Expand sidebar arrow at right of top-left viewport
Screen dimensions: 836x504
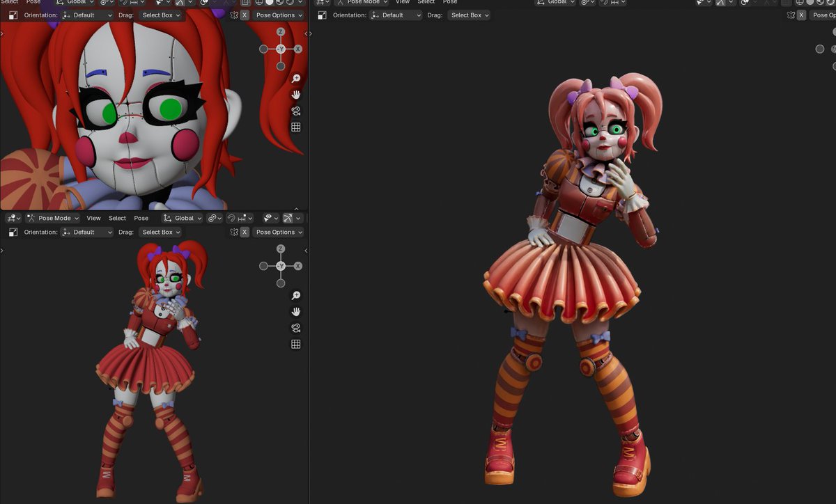click(307, 33)
